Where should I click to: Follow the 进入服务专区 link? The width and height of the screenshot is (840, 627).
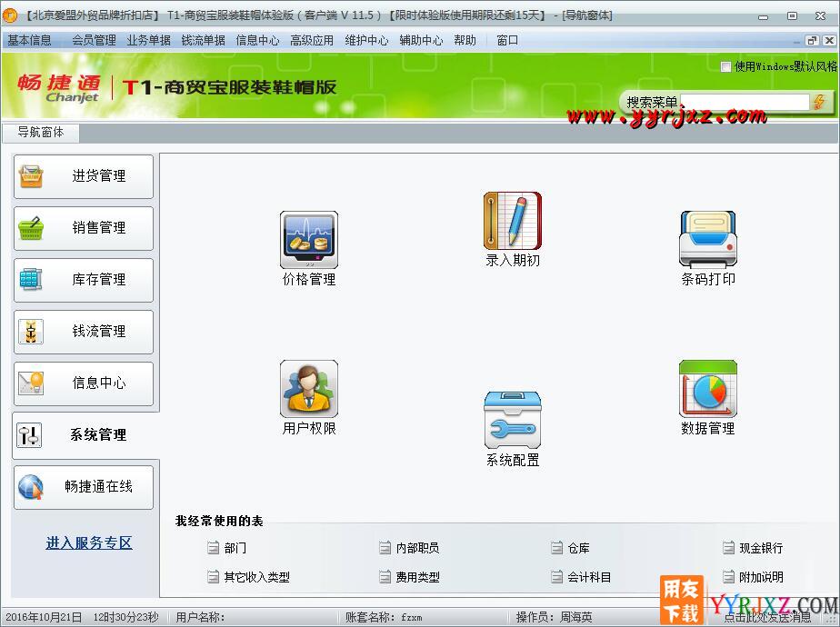coord(89,542)
